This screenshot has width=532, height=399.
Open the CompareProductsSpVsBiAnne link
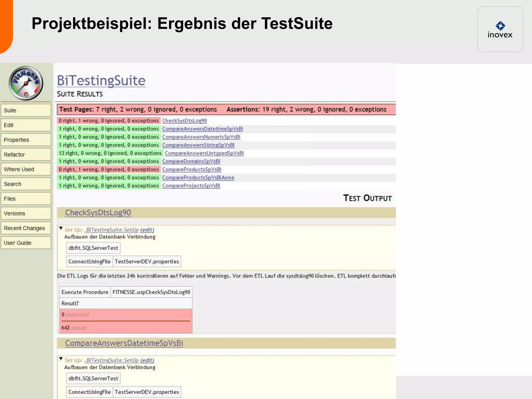coord(198,178)
